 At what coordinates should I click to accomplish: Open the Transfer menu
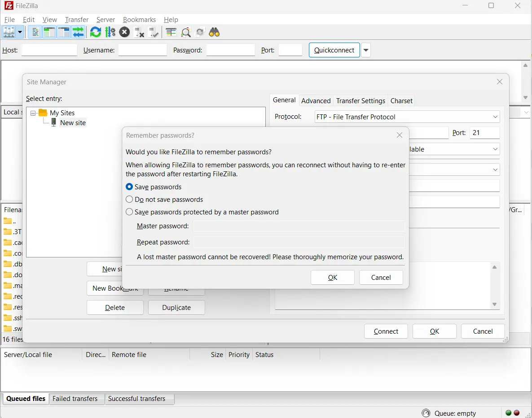coord(77,20)
